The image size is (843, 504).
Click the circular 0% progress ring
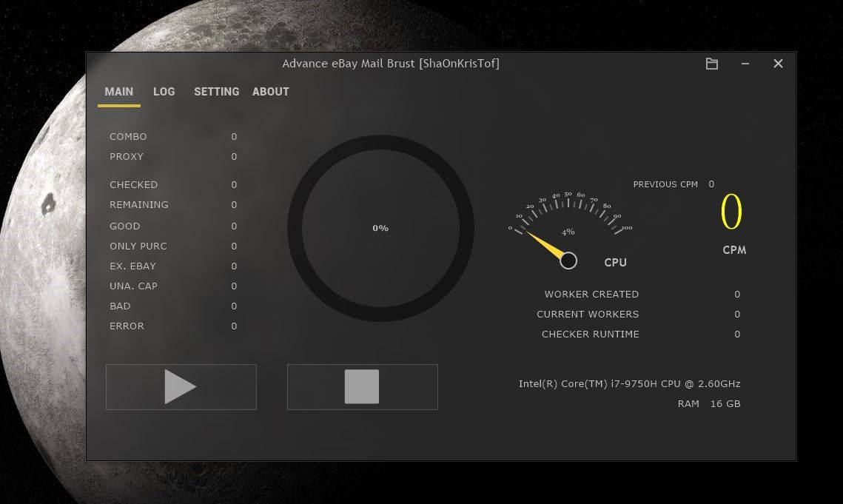(x=380, y=228)
